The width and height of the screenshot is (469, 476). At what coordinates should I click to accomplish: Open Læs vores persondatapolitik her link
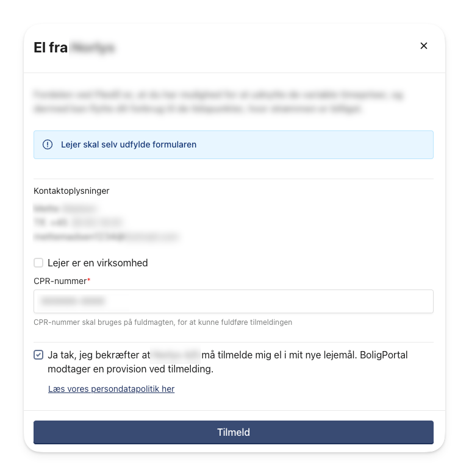point(111,389)
